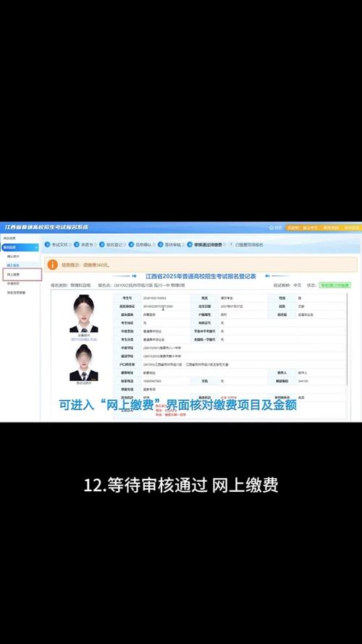The width and height of the screenshot is (362, 644).
Task: Click the orange info icon in the notice bar
Action: tap(53, 265)
